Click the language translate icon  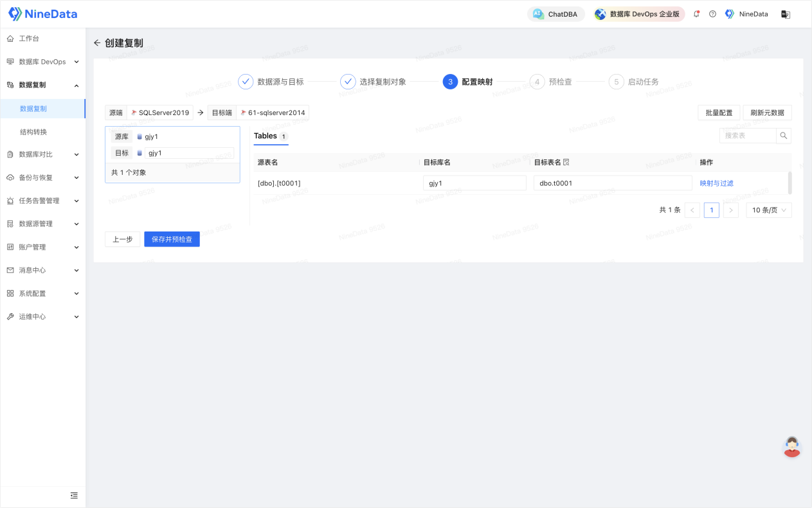point(785,14)
